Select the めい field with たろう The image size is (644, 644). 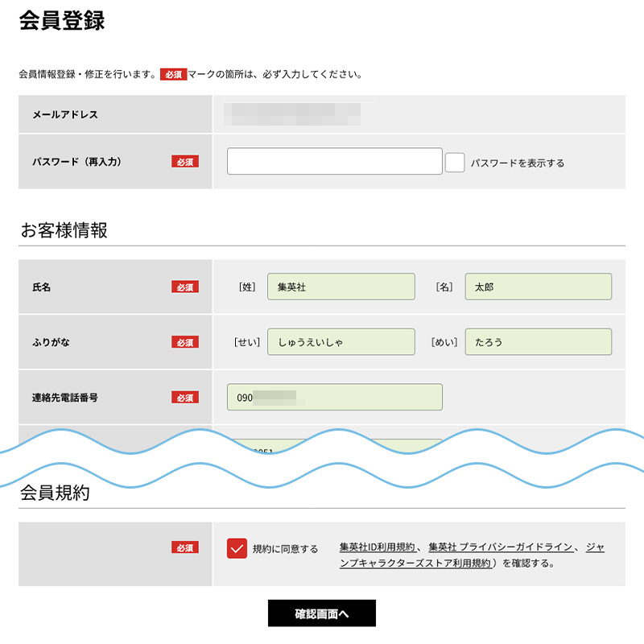[538, 342]
